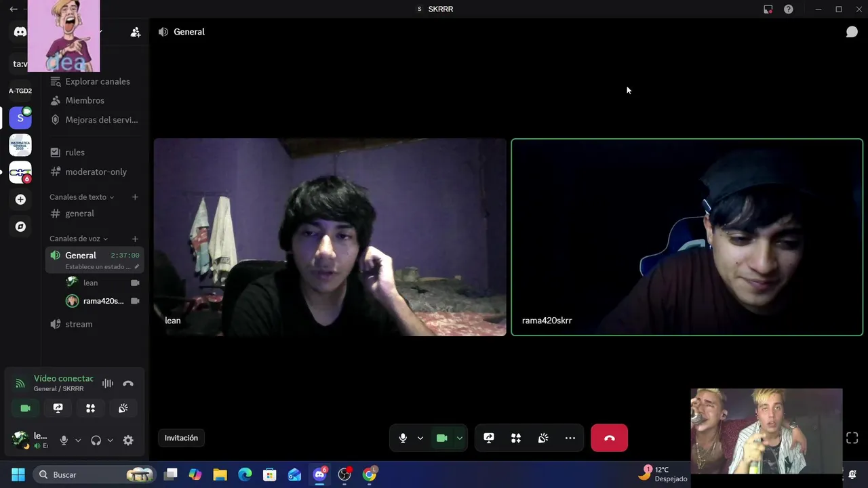Select lean in voice channel list
The image size is (868, 488).
[102, 283]
